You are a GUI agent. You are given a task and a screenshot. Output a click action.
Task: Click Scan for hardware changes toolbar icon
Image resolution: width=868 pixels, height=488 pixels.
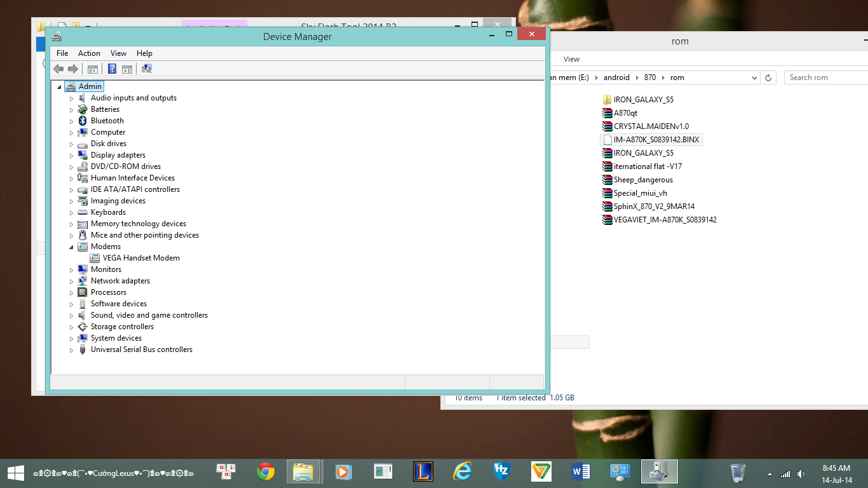pos(147,69)
